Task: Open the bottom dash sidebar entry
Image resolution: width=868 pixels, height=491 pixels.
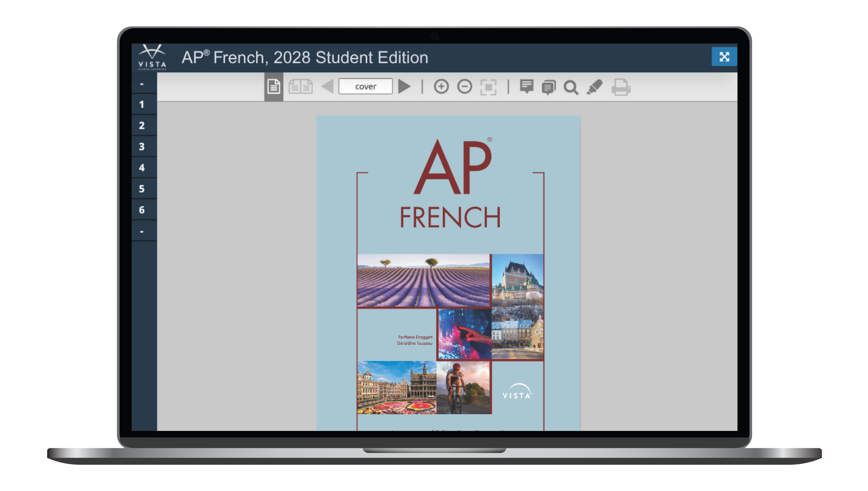Action: pos(144,231)
